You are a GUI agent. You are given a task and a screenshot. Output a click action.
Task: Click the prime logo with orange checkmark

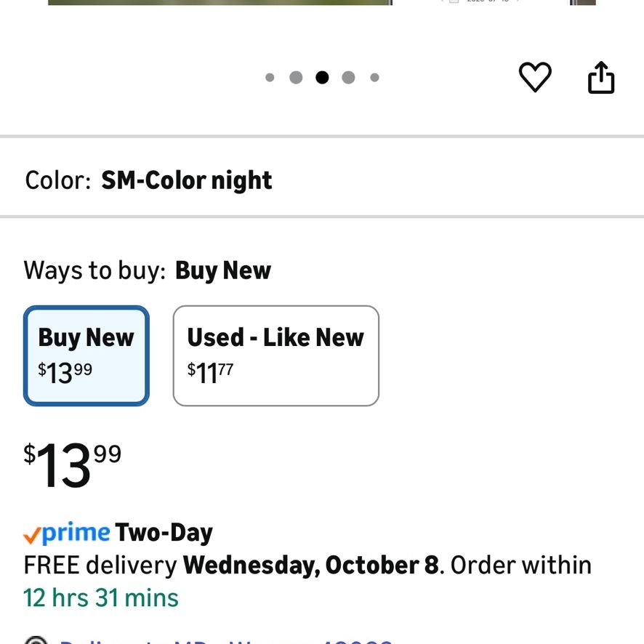pyautogui.click(x=67, y=533)
